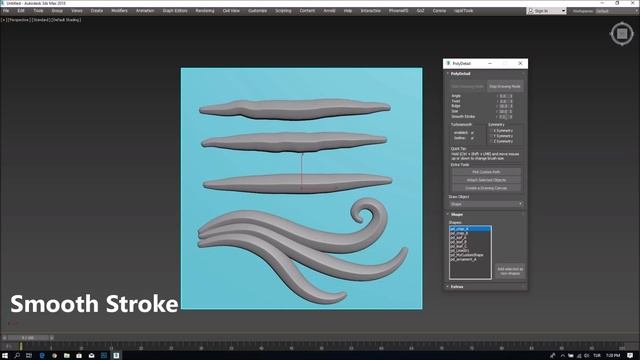Viewport: 640px width, 360px height.
Task: Open the Scripting menu
Action: [x=283, y=11]
